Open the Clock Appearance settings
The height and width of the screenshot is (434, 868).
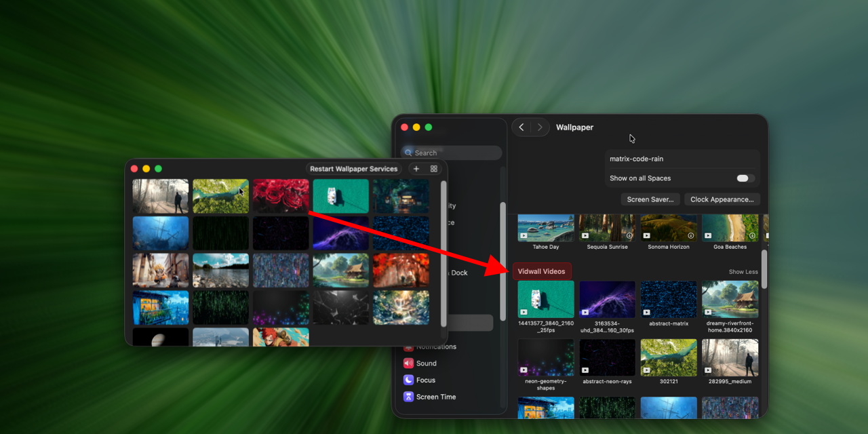click(x=722, y=199)
